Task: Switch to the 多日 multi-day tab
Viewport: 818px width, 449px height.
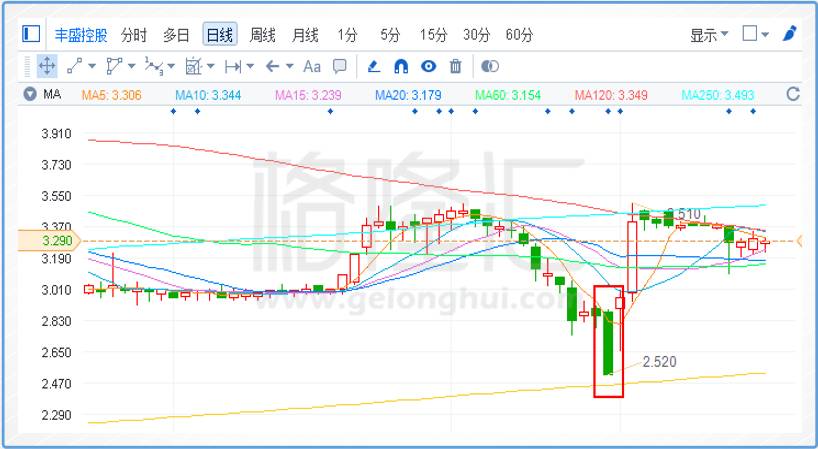Action: (x=176, y=35)
